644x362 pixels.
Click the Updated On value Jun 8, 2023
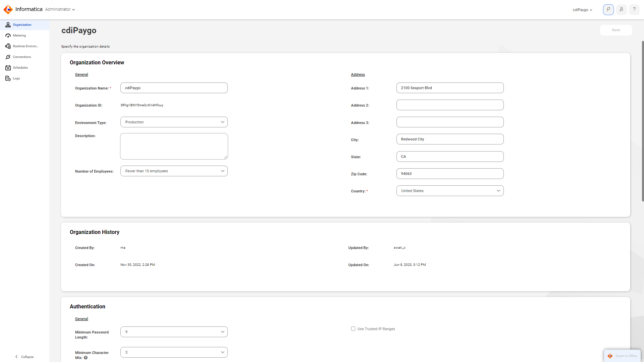tap(410, 265)
